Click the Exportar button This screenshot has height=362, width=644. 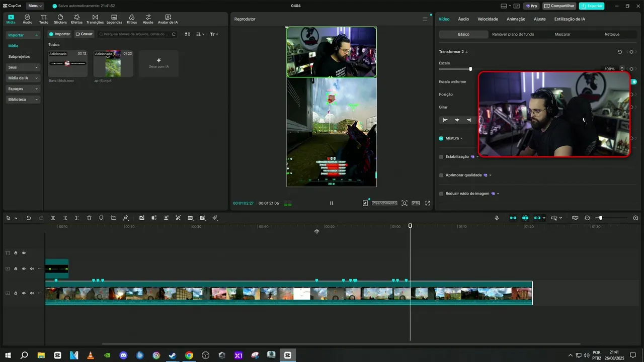pyautogui.click(x=592, y=6)
